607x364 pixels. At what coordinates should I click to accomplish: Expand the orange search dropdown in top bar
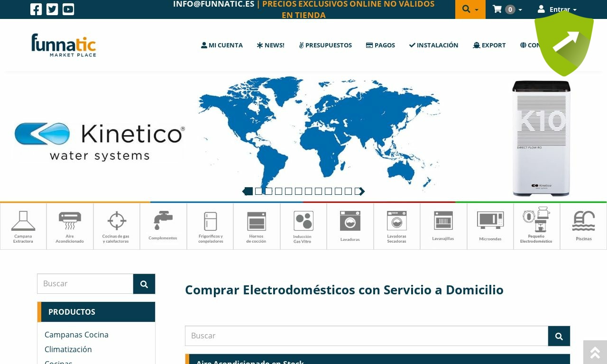(470, 9)
